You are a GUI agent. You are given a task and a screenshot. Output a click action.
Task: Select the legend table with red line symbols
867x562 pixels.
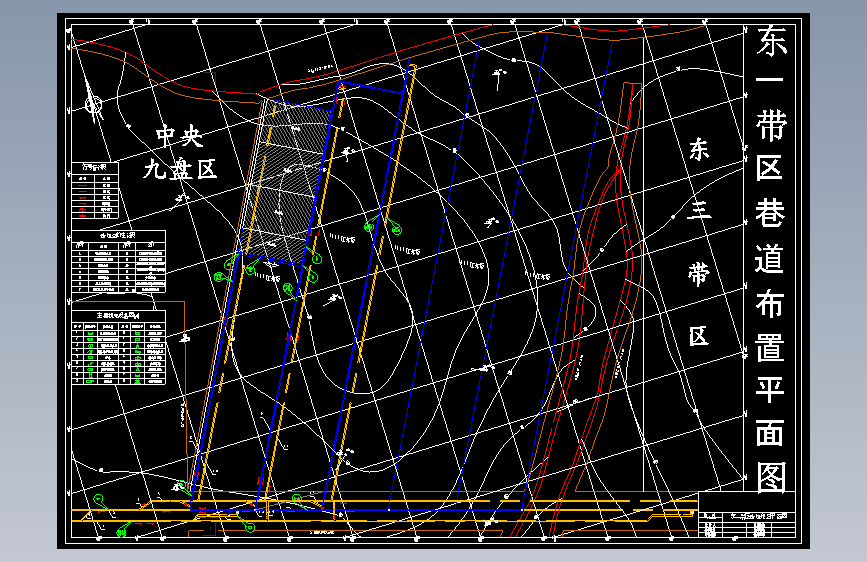(x=95, y=190)
